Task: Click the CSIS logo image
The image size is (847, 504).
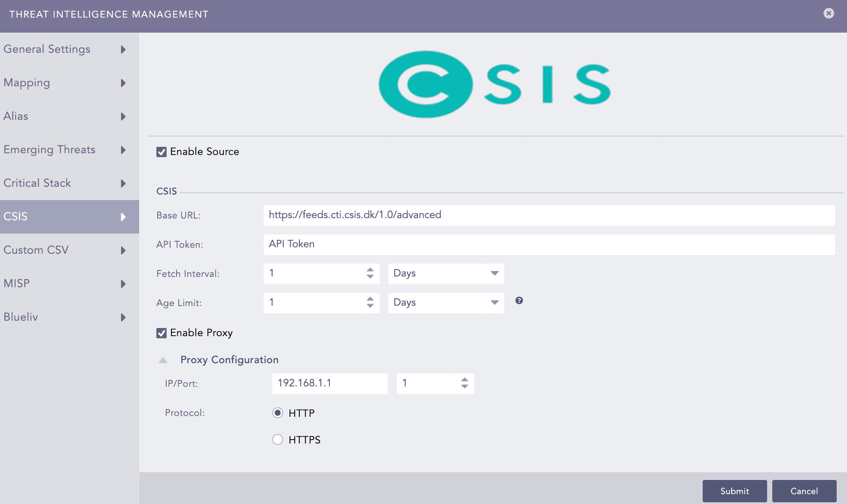Action: 494,84
